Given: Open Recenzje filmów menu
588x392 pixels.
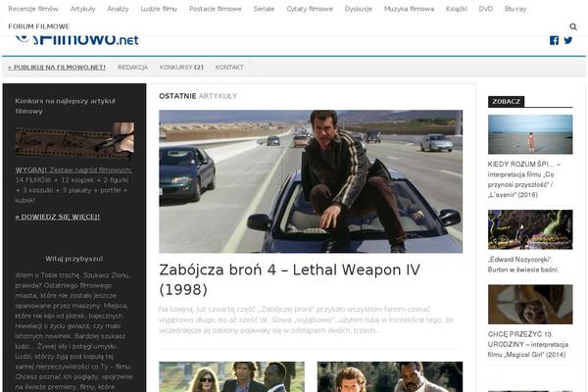Looking at the screenshot, I should [33, 9].
